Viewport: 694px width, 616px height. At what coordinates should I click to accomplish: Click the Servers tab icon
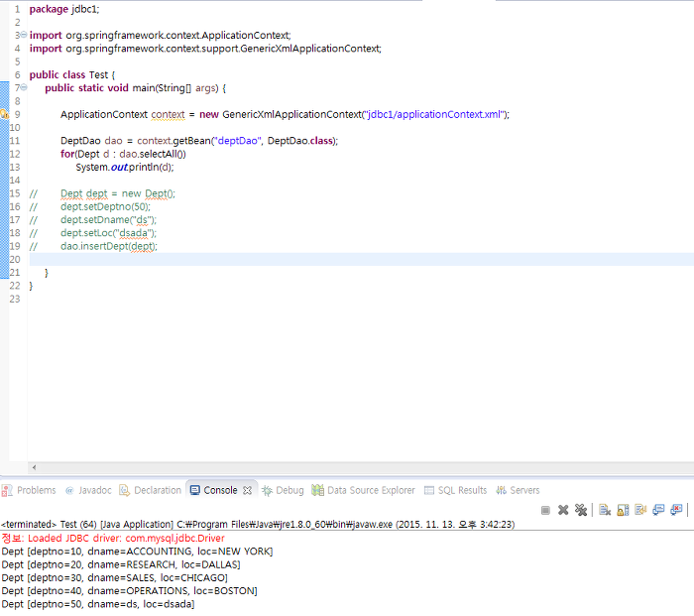(x=501, y=490)
